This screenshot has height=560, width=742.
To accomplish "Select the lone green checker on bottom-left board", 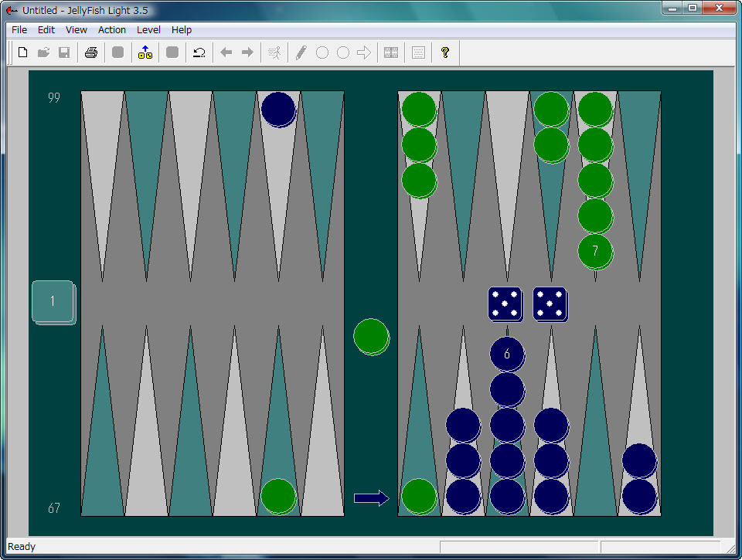I will tap(278, 497).
